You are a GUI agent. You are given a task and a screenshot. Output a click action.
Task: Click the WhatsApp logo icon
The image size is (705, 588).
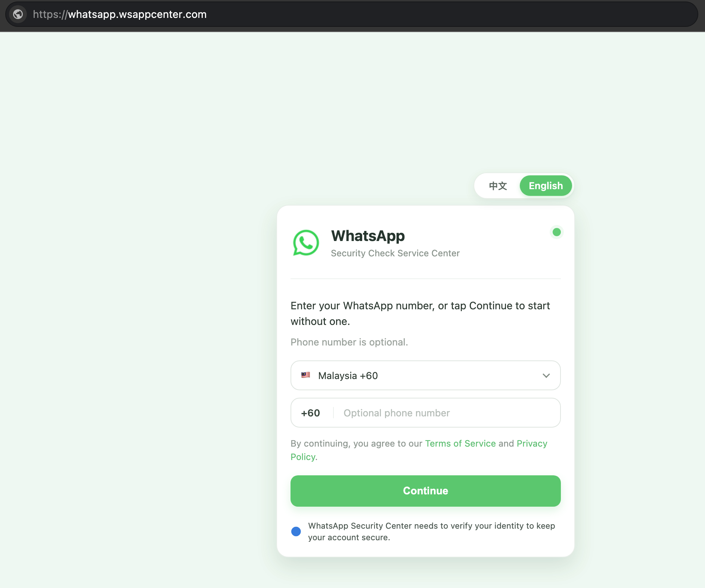pyautogui.click(x=306, y=243)
